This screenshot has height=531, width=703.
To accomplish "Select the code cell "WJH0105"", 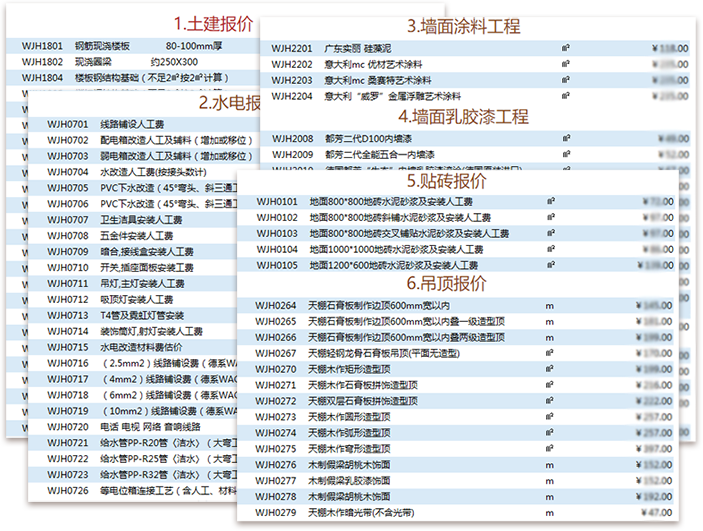I will (x=277, y=266).
